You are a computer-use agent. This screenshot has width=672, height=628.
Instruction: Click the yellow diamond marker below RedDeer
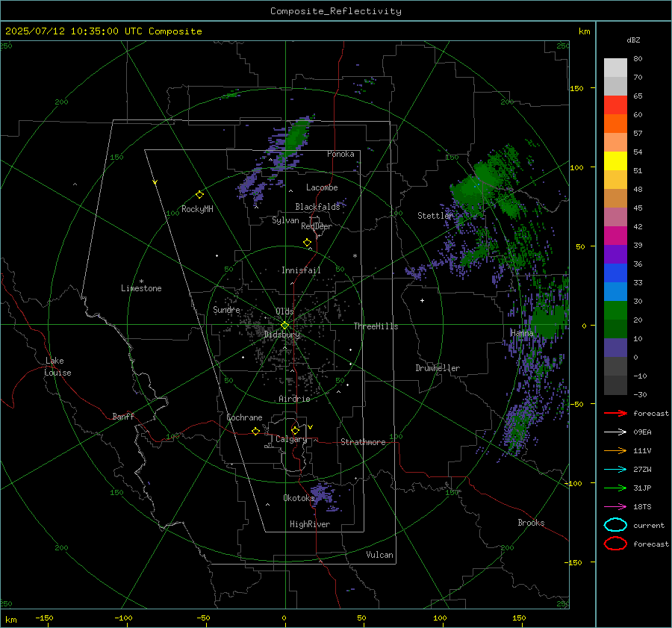click(x=307, y=243)
